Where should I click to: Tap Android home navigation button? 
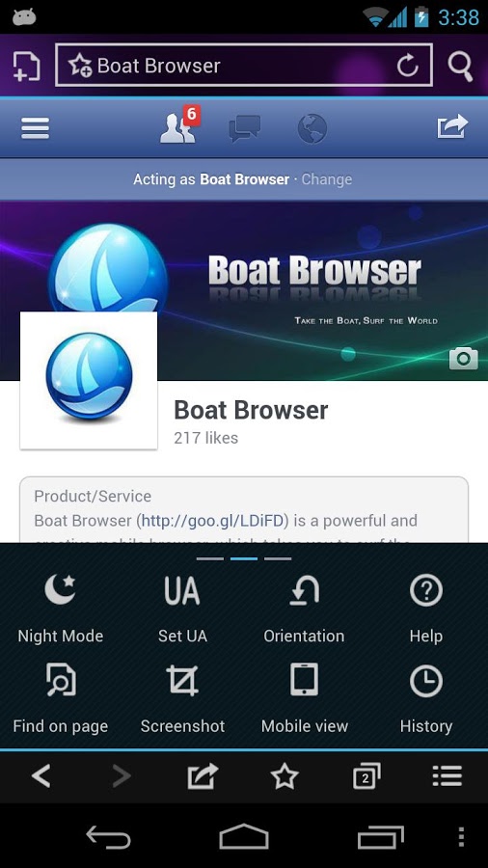tap(244, 836)
